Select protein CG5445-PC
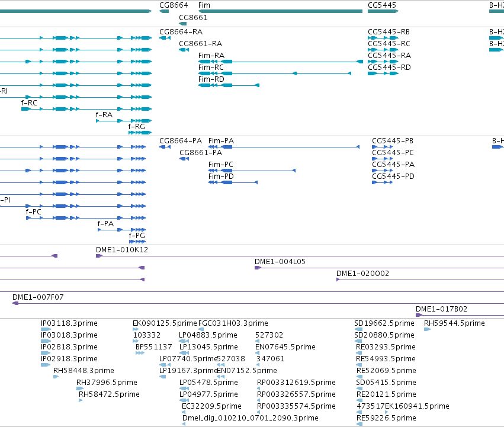Viewport: 504px width, 427px height. pyautogui.click(x=393, y=152)
